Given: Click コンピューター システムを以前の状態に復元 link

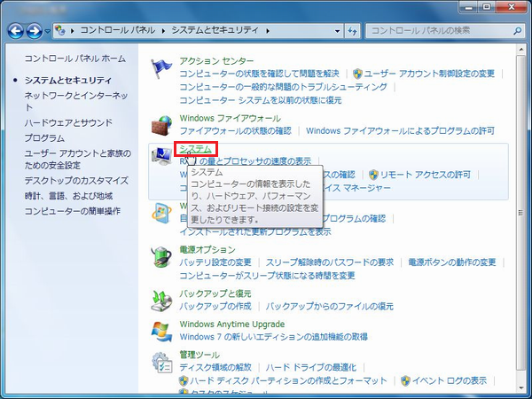Looking at the screenshot, I should pos(261,100).
